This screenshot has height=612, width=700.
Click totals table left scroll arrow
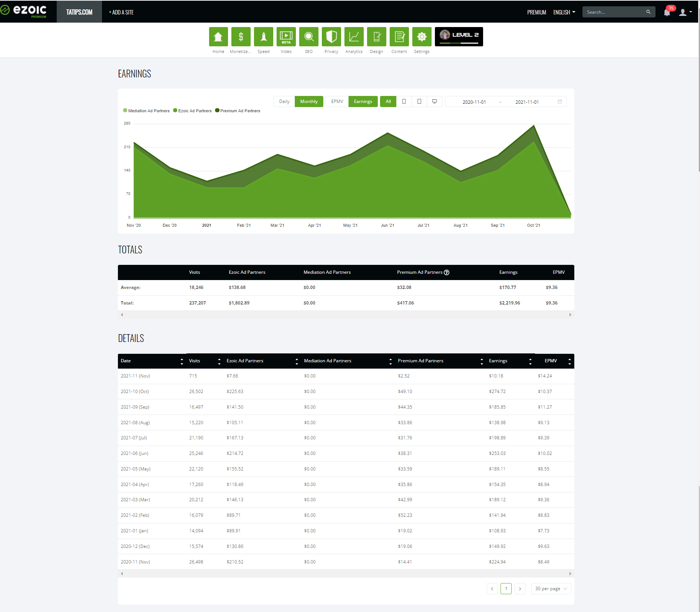[122, 315]
